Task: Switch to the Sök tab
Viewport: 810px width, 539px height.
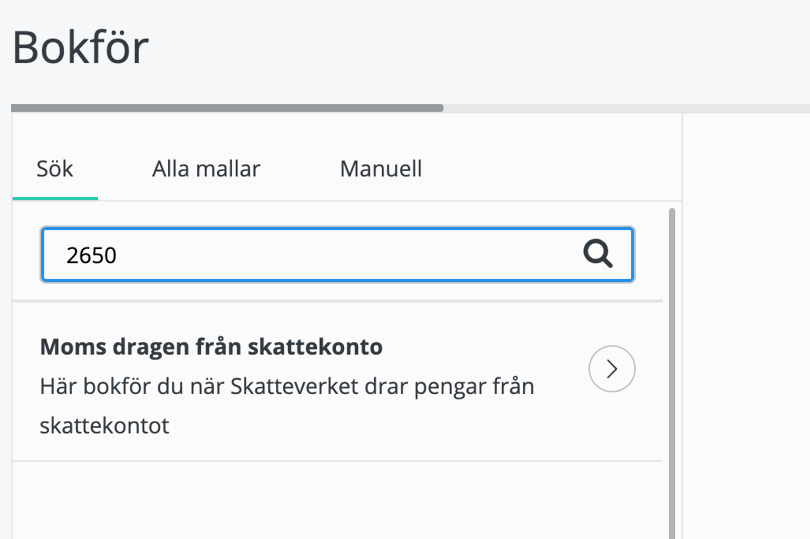Action: pos(55,169)
